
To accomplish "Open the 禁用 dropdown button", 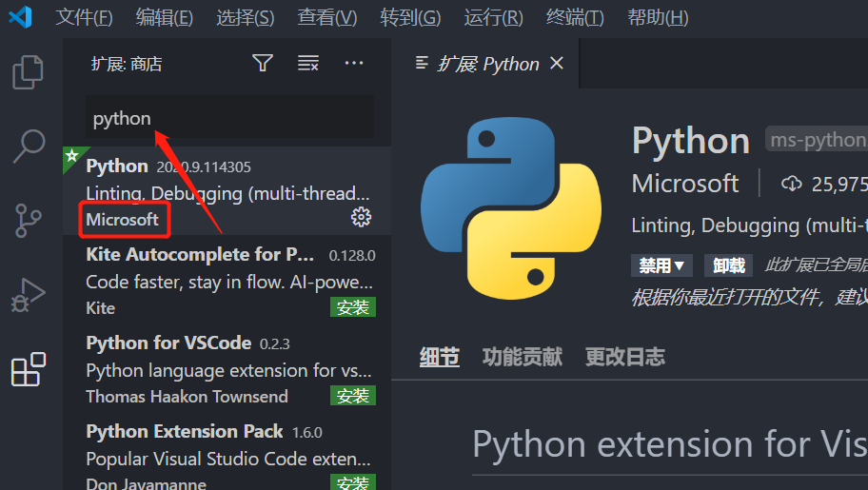I will click(661, 265).
